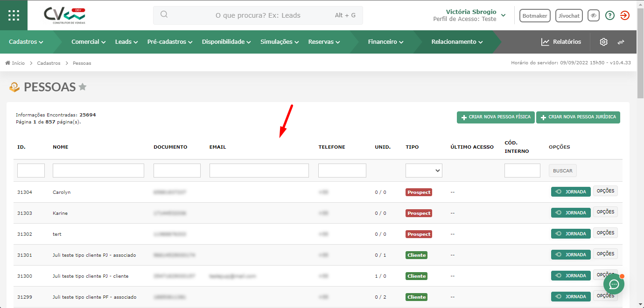Expand the Relacionamento menu
The height and width of the screenshot is (308, 644).
[x=457, y=42]
